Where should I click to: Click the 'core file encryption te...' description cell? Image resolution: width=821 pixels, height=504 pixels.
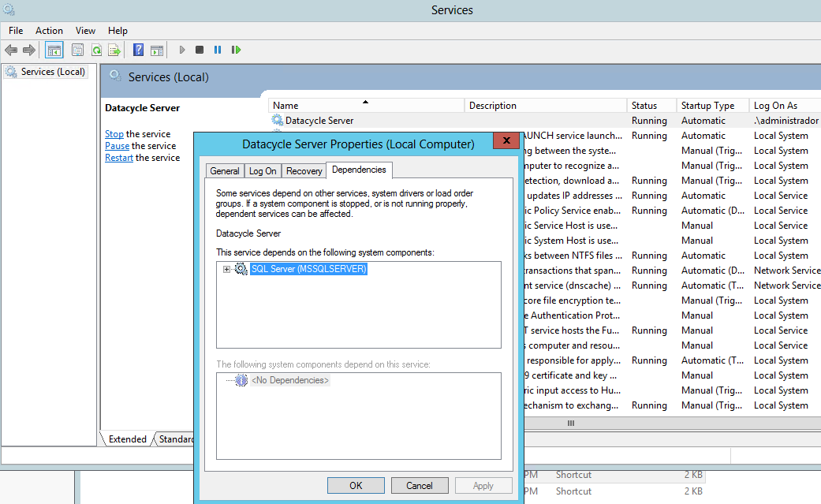tap(573, 301)
